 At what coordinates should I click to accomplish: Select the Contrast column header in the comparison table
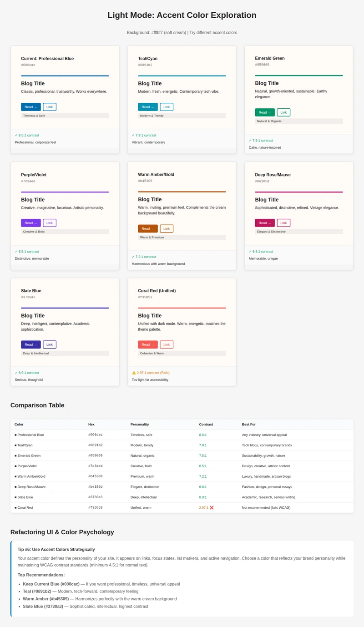coord(206,424)
